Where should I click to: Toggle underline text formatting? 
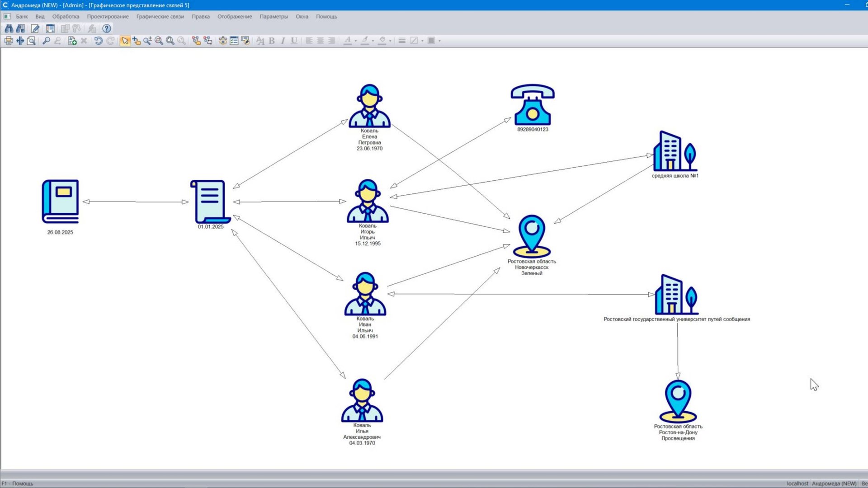coord(294,41)
